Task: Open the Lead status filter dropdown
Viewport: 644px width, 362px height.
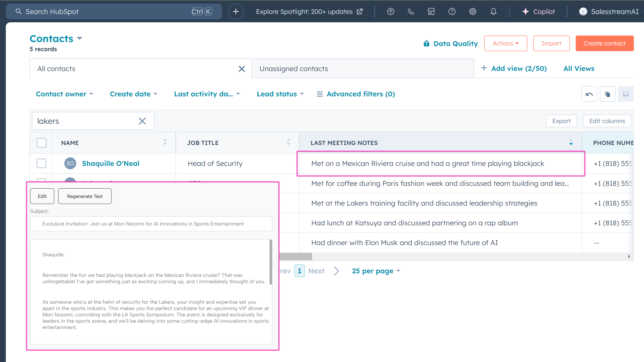Action: pyautogui.click(x=280, y=94)
